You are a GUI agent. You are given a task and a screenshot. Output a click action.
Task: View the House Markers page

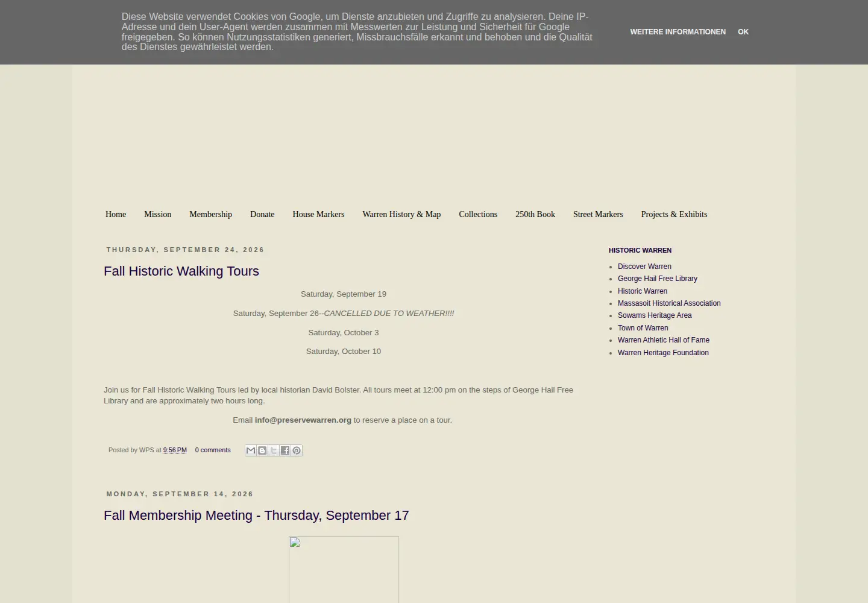click(318, 214)
